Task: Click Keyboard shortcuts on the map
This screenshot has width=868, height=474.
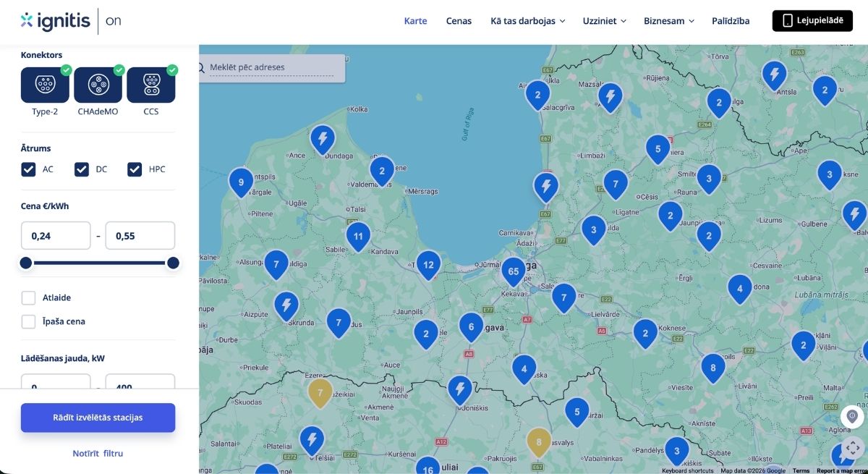Action: (687, 470)
